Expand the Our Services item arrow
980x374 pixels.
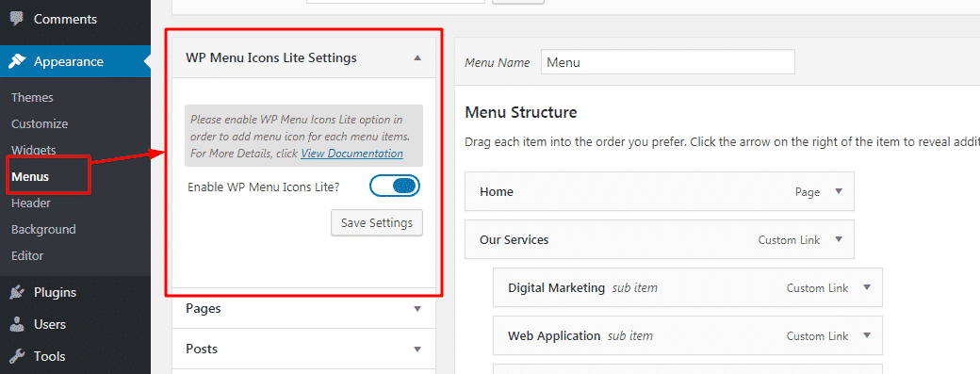839,240
